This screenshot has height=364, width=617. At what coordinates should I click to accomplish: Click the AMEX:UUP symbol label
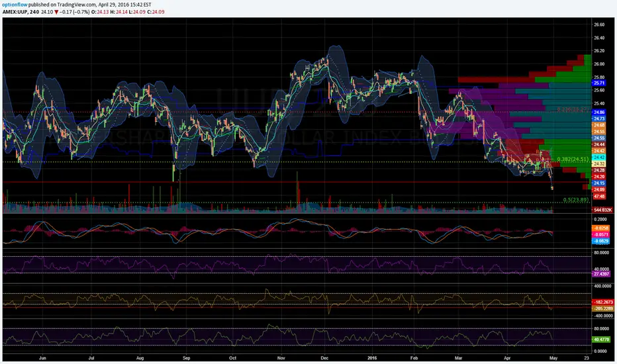pyautogui.click(x=15, y=12)
